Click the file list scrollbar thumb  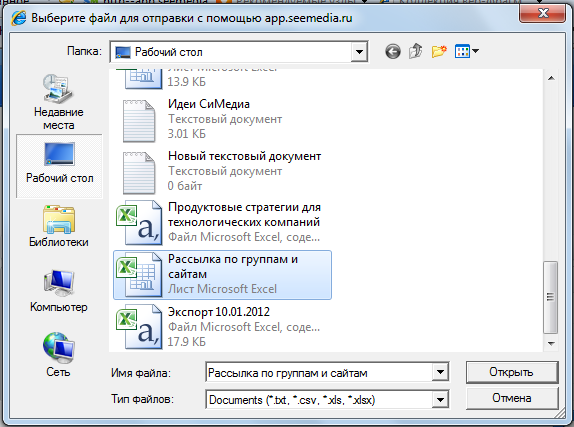pyautogui.click(x=551, y=297)
